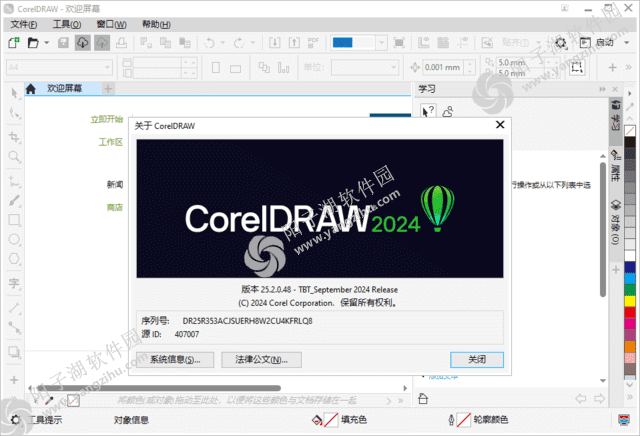640x436 pixels.
Task: Click the help pointer icon in Learn panel
Action: tap(428, 111)
